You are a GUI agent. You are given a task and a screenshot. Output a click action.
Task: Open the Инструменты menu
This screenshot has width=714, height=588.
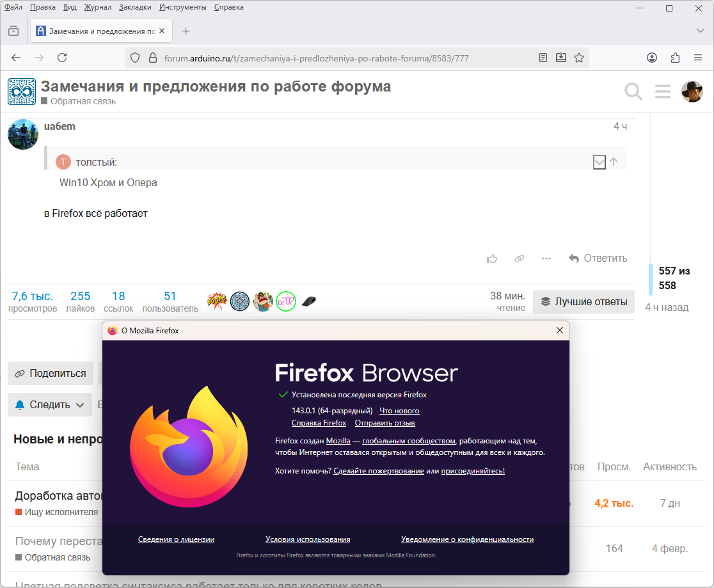coord(183,7)
